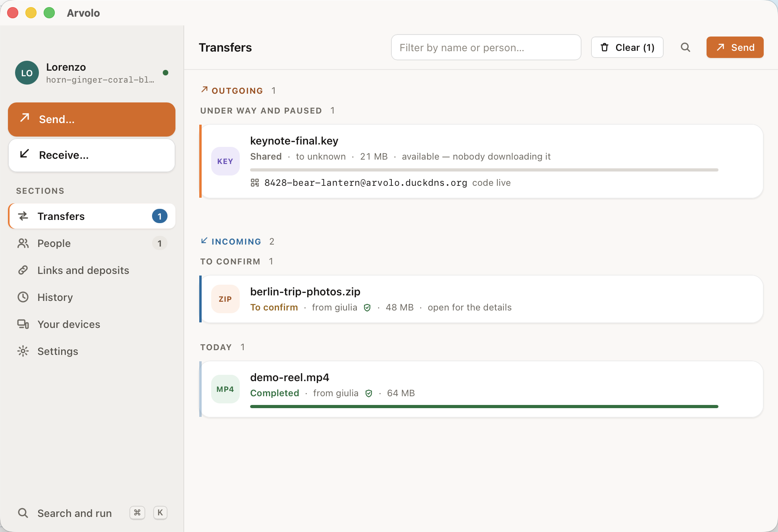This screenshot has height=532, width=778.
Task: Select the share code 8428-bear-lantern text
Action: tap(366, 183)
